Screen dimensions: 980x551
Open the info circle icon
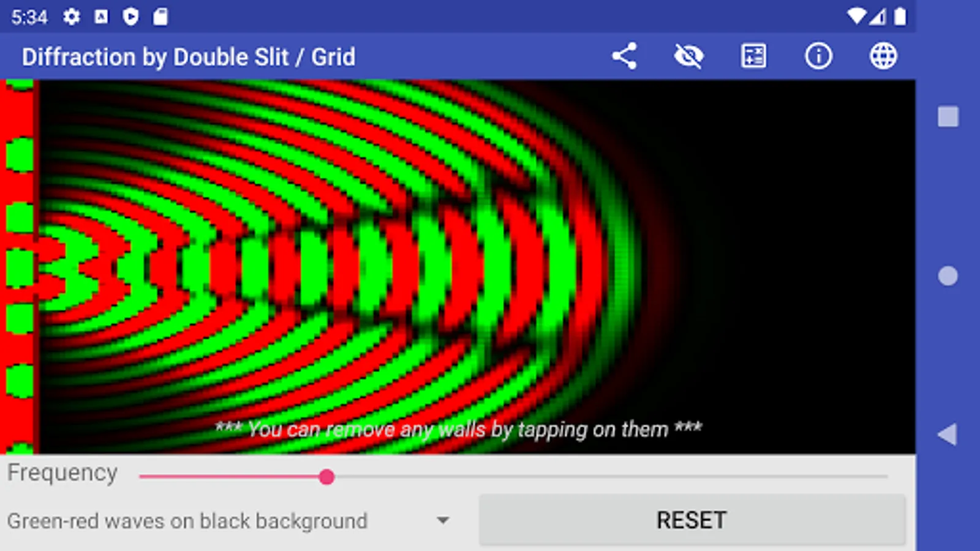coord(818,56)
